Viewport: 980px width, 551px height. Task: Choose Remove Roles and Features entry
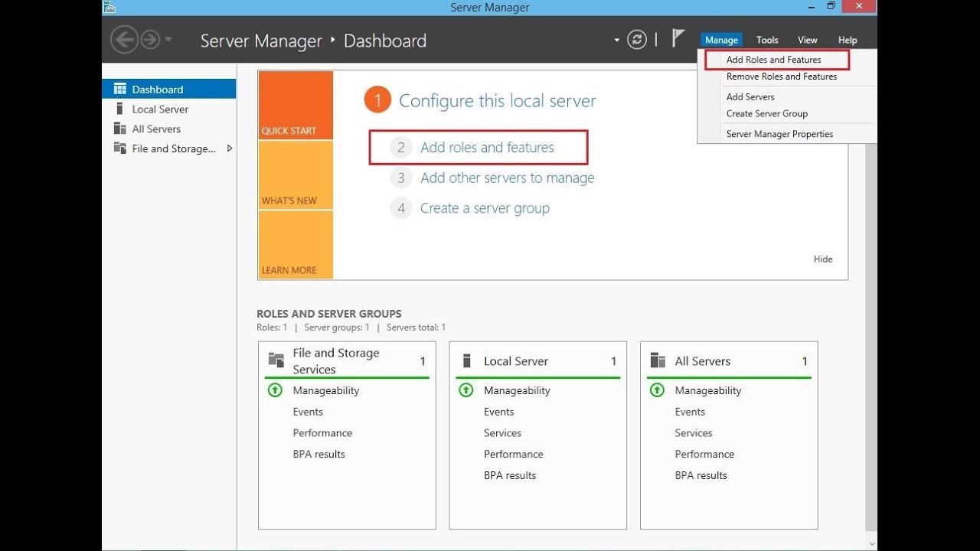[782, 77]
